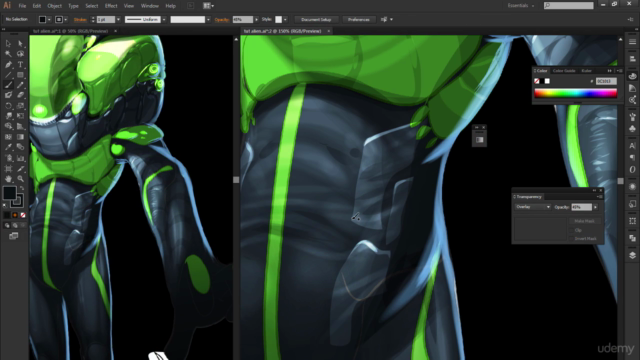Select the Direct Selection tool

(x=20, y=44)
